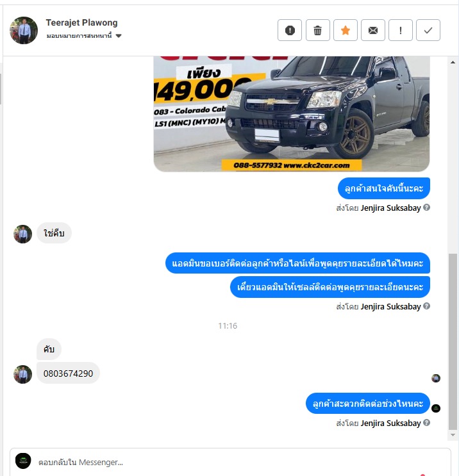
Task: Click the Teerajet Plawong name heading
Action: (x=81, y=22)
